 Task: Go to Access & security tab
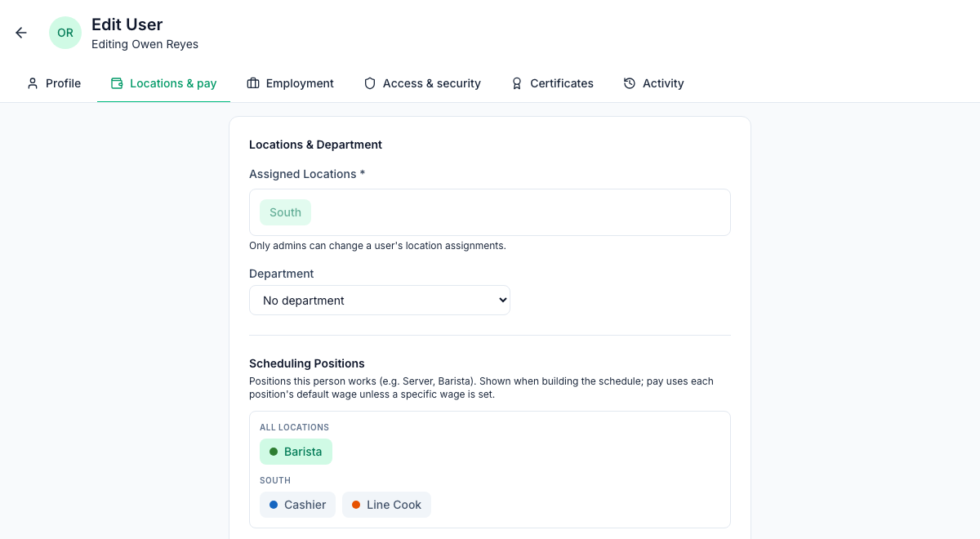coord(422,83)
